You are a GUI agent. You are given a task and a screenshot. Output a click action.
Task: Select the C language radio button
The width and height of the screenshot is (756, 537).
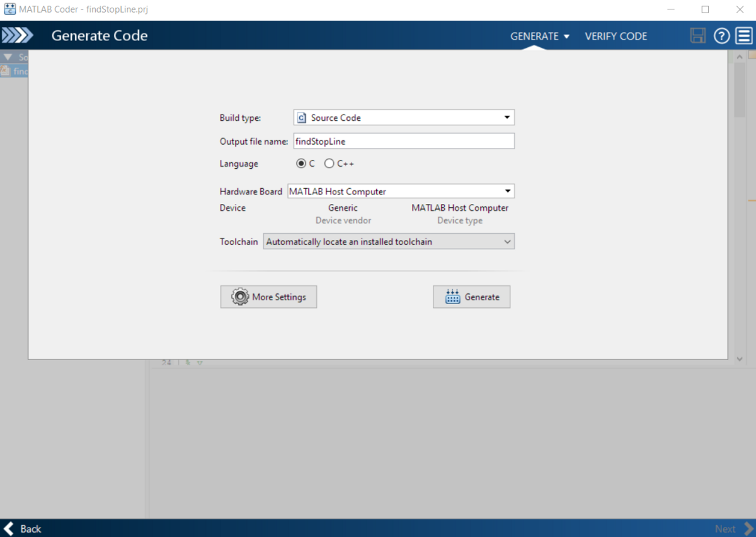(x=301, y=164)
